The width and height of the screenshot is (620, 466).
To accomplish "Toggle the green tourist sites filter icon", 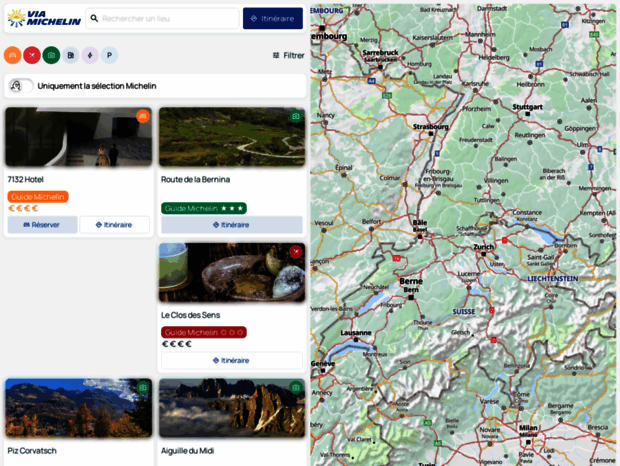I will [51, 55].
